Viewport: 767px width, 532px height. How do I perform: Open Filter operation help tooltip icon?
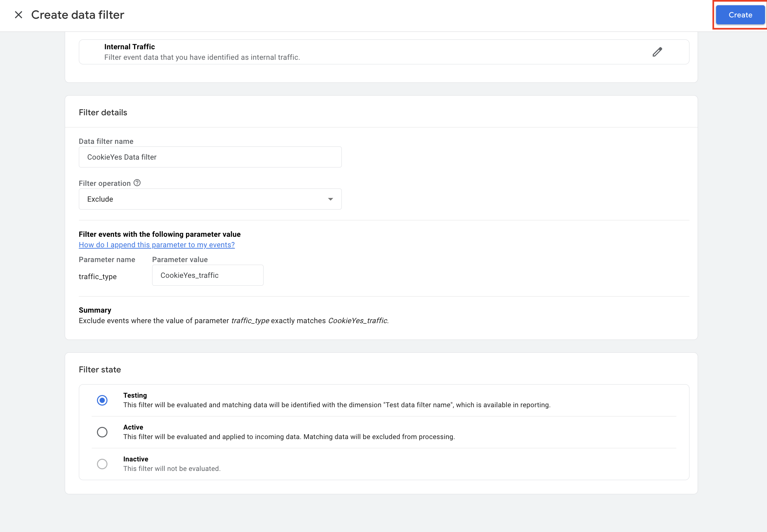tap(137, 183)
